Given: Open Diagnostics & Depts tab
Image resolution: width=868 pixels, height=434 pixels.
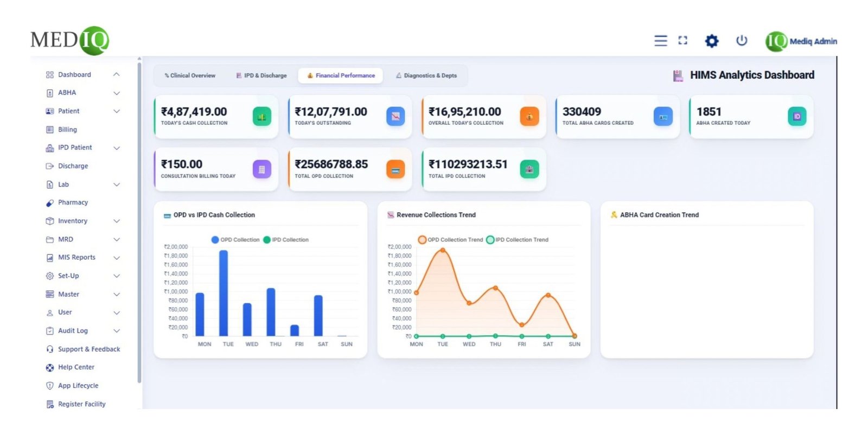Looking at the screenshot, I should [426, 76].
